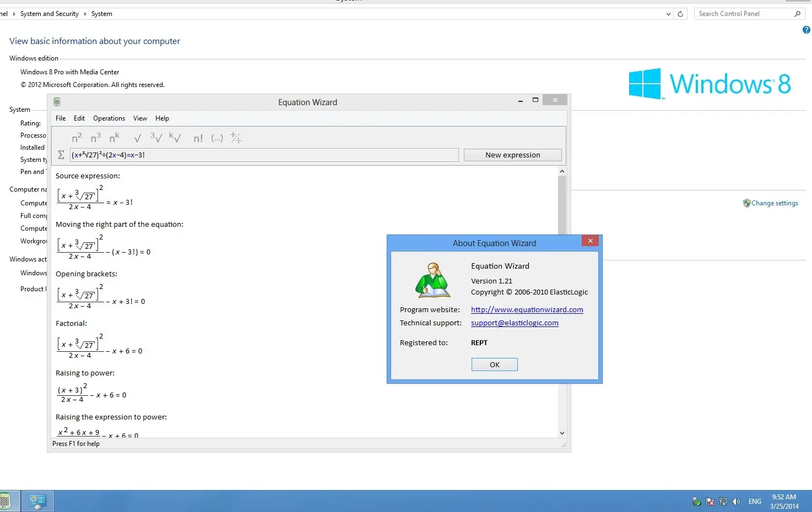Click the 'Opening brackets:' step label
This screenshot has height=512, width=812.
coord(86,274)
